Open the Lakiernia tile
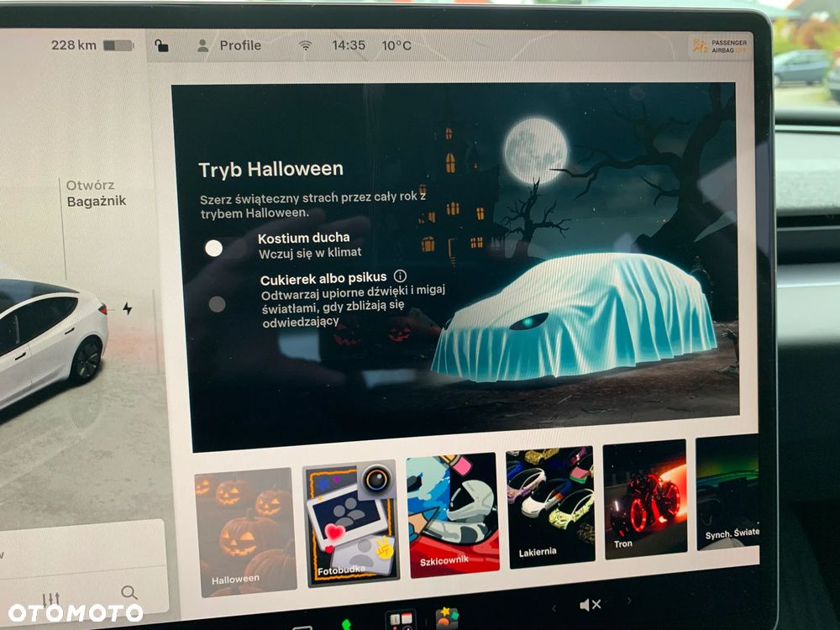The image size is (840, 630). tap(551, 507)
